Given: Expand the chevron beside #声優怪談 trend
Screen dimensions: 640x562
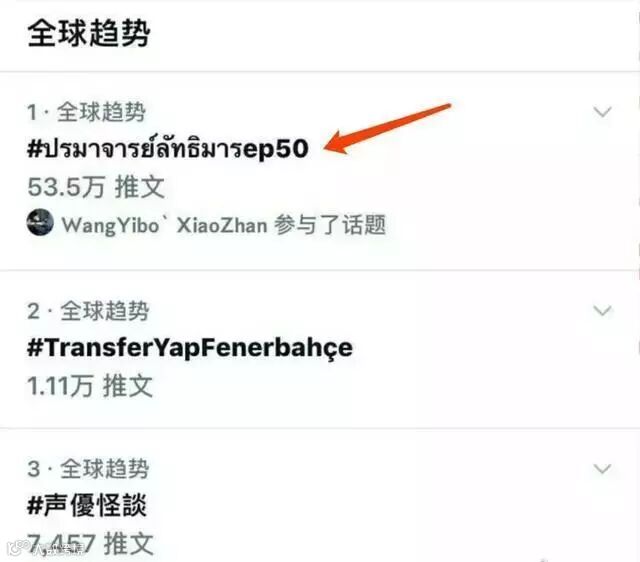Looking at the screenshot, I should [x=602, y=468].
